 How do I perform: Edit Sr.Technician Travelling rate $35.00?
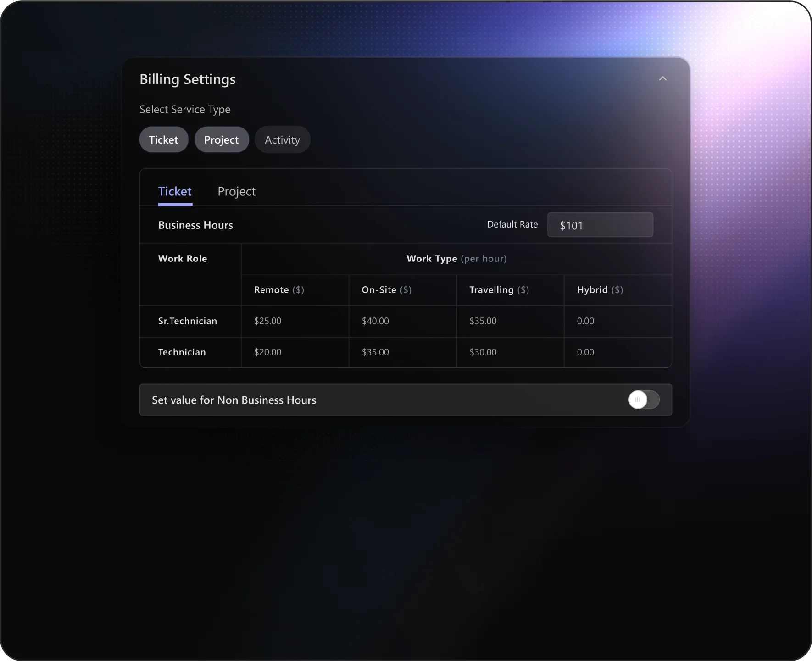coord(483,321)
